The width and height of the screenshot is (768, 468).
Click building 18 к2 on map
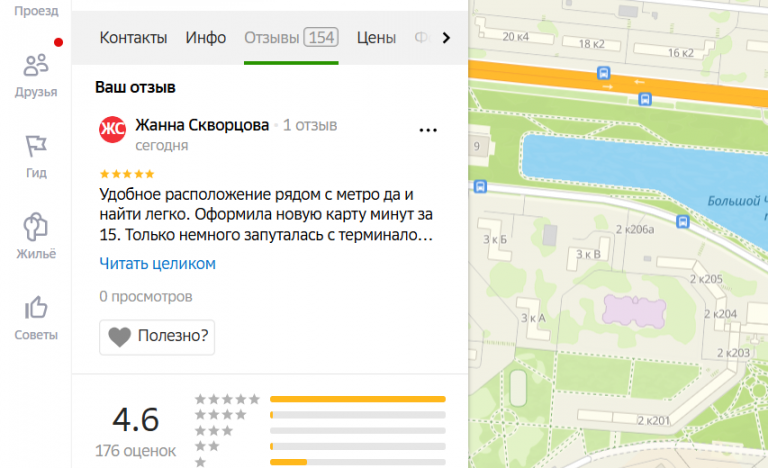click(x=592, y=44)
